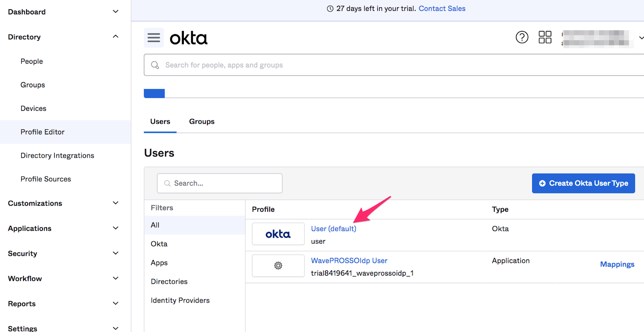Open the help question mark icon
Image resolution: width=644 pixels, height=332 pixels.
pos(522,37)
